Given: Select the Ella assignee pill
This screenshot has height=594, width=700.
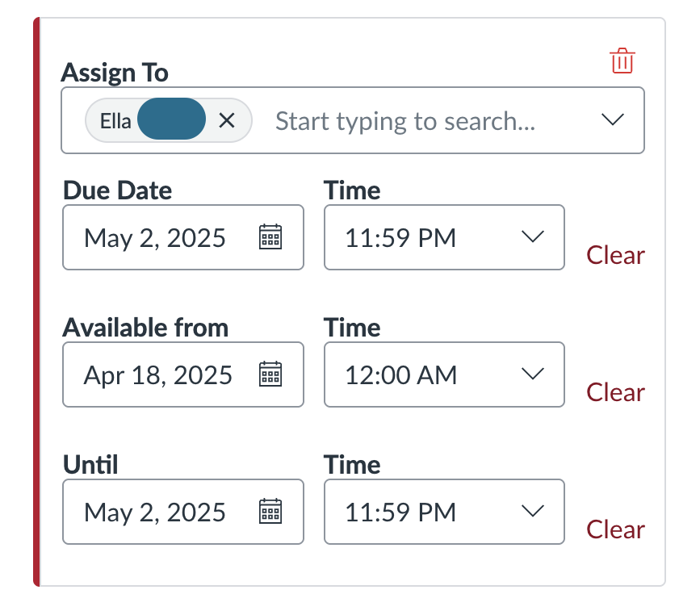Looking at the screenshot, I should pos(137,120).
